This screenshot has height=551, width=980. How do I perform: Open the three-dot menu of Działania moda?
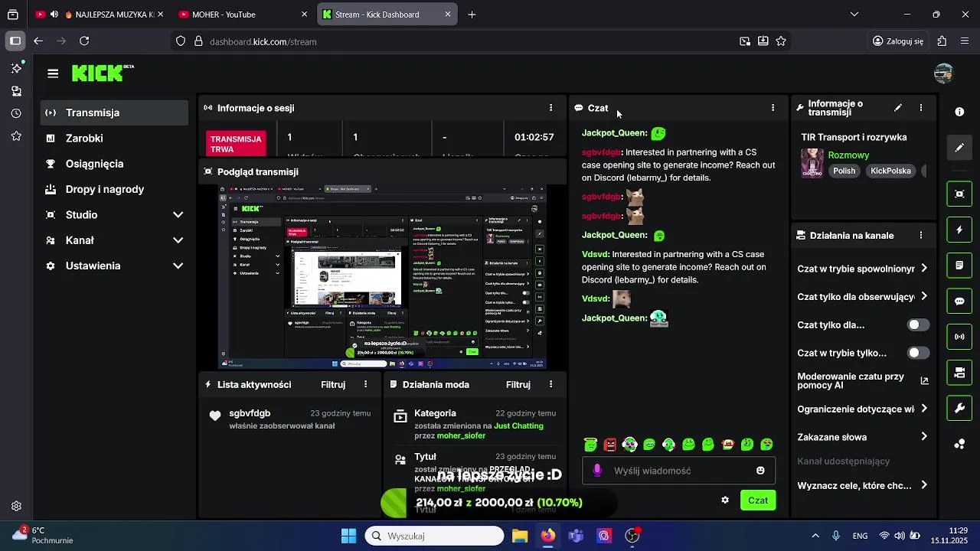point(550,384)
